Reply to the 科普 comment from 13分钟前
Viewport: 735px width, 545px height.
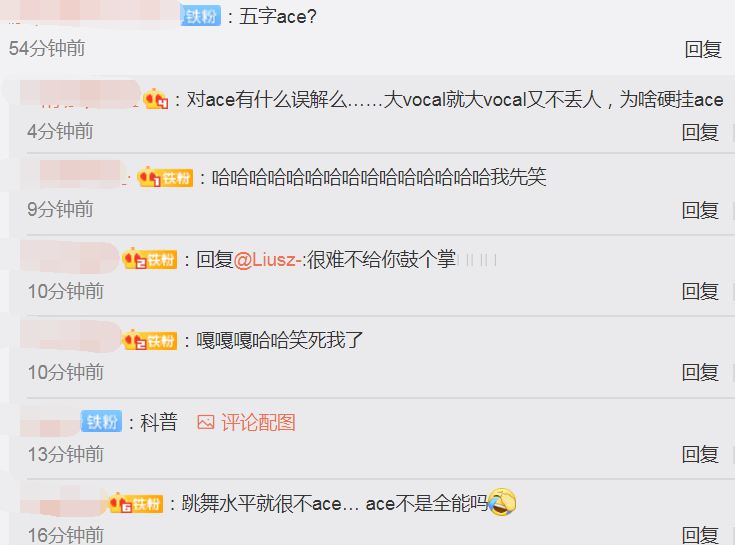(x=700, y=454)
